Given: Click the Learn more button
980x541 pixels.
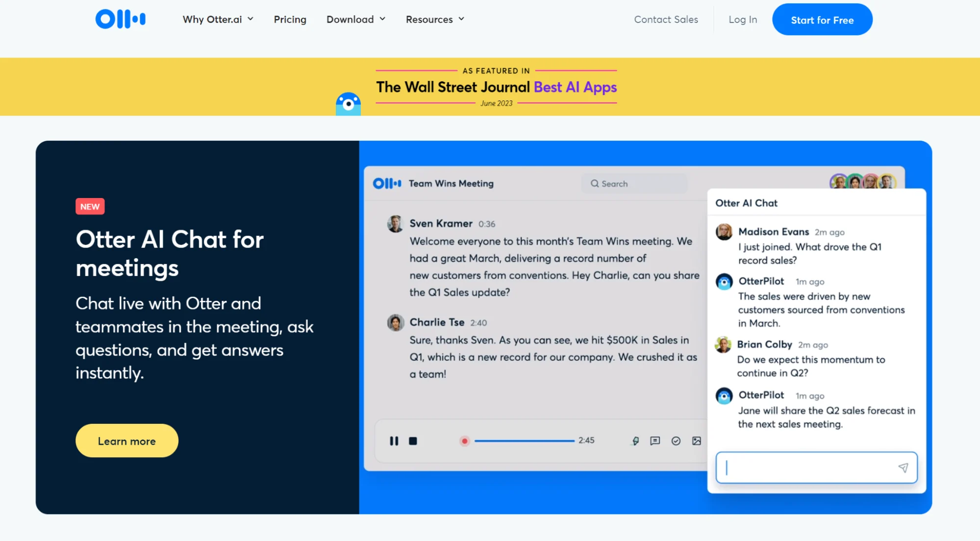Looking at the screenshot, I should point(126,441).
